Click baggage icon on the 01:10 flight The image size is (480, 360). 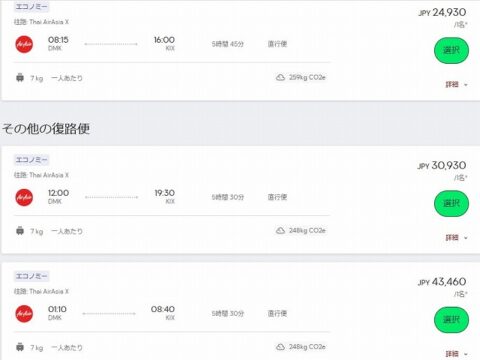(20, 347)
